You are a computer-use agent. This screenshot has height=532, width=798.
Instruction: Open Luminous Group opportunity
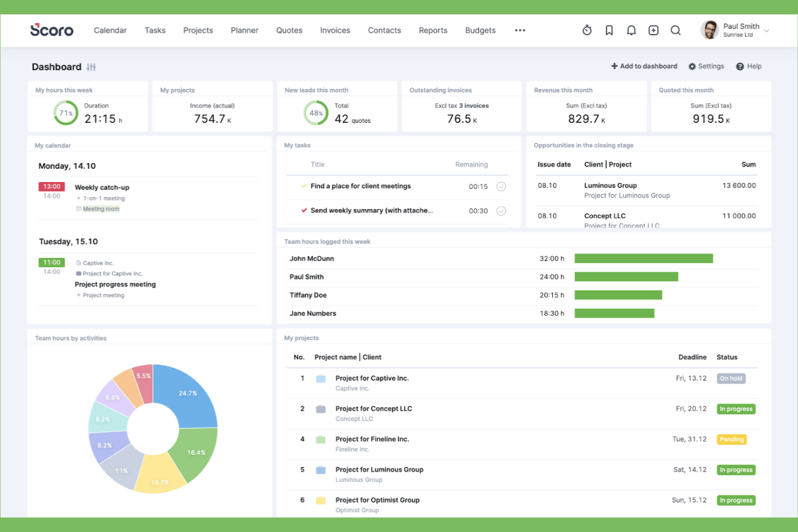point(610,185)
